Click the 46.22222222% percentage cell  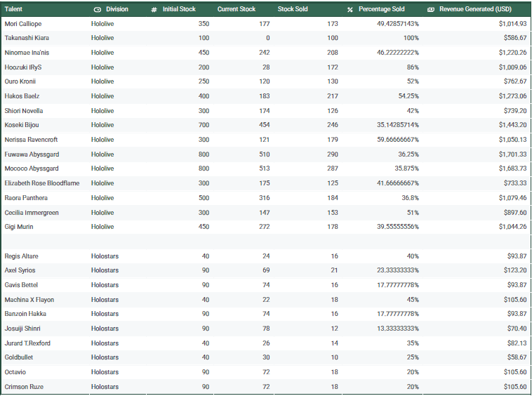click(398, 53)
